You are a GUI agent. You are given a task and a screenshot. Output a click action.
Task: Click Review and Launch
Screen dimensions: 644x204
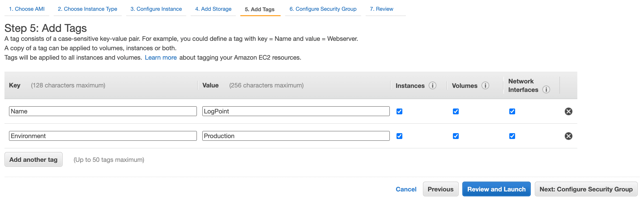click(496, 189)
